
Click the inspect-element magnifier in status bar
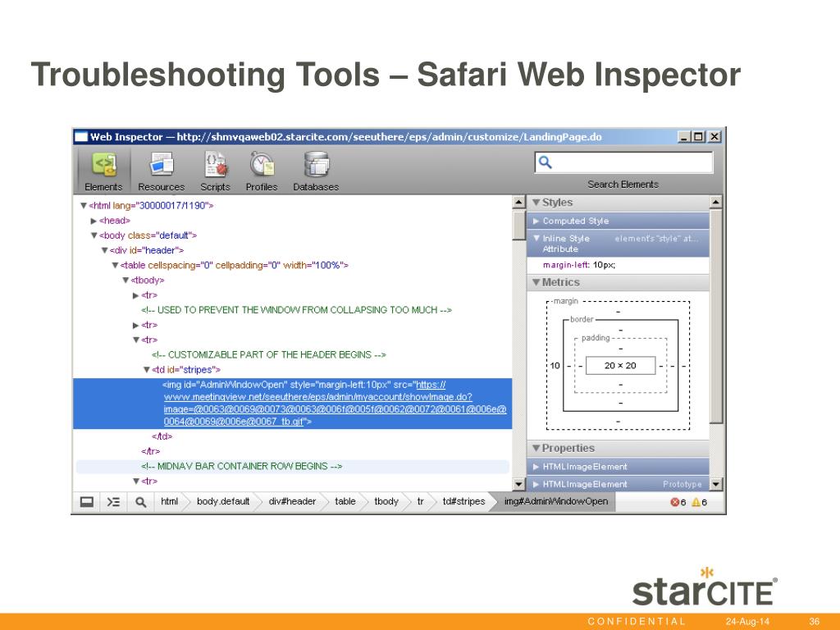(x=141, y=502)
